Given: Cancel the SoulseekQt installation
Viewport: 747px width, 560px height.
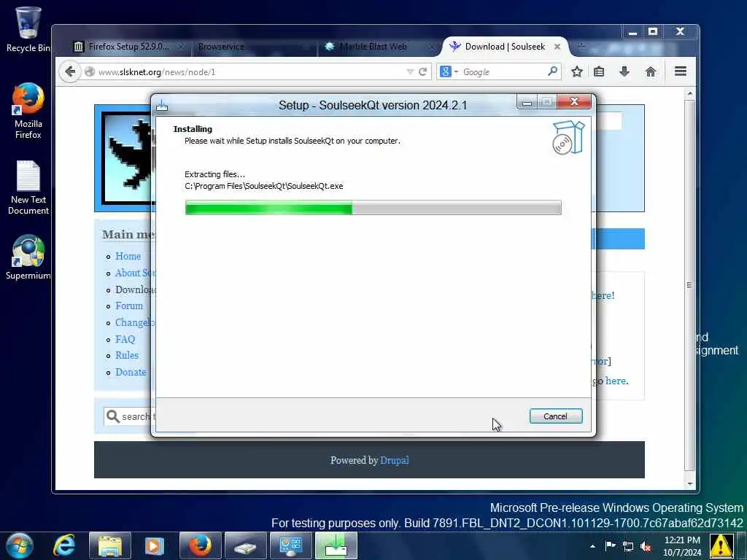Looking at the screenshot, I should coord(555,416).
